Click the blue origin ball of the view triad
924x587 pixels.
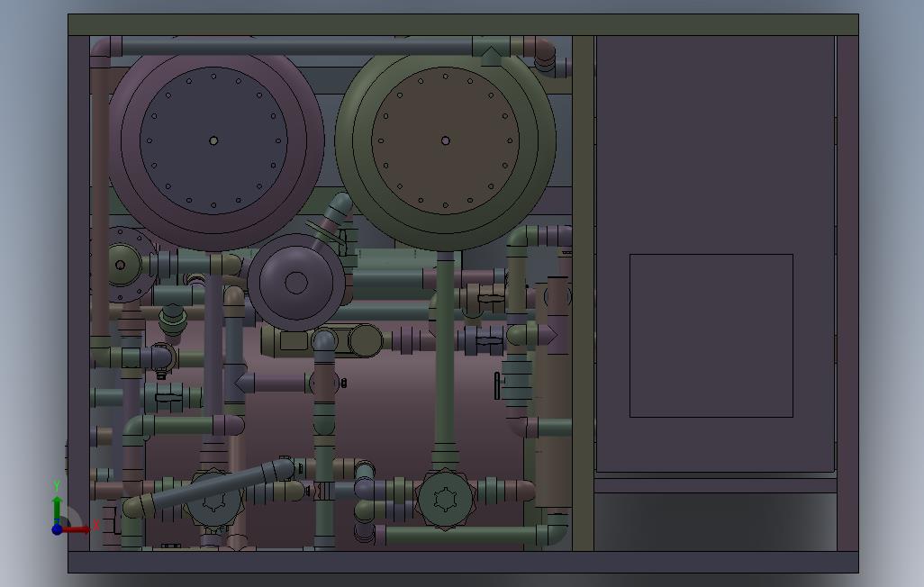[x=57, y=529]
